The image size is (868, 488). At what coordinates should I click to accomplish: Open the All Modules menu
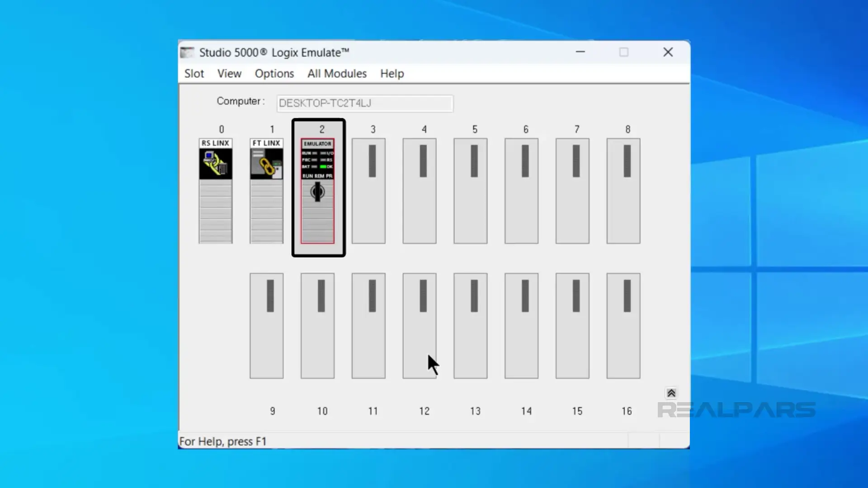[336, 73]
